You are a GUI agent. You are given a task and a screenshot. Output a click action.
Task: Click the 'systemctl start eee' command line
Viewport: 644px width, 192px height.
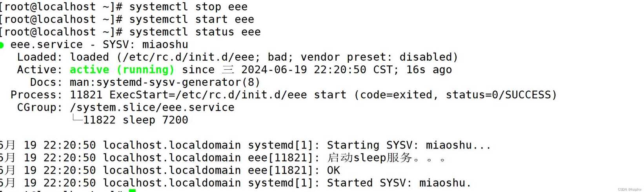[192, 20]
